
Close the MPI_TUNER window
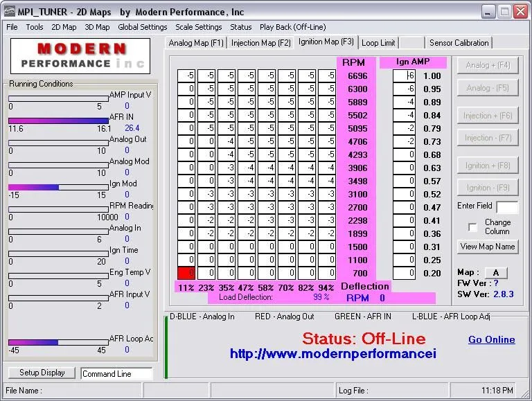coord(521,12)
